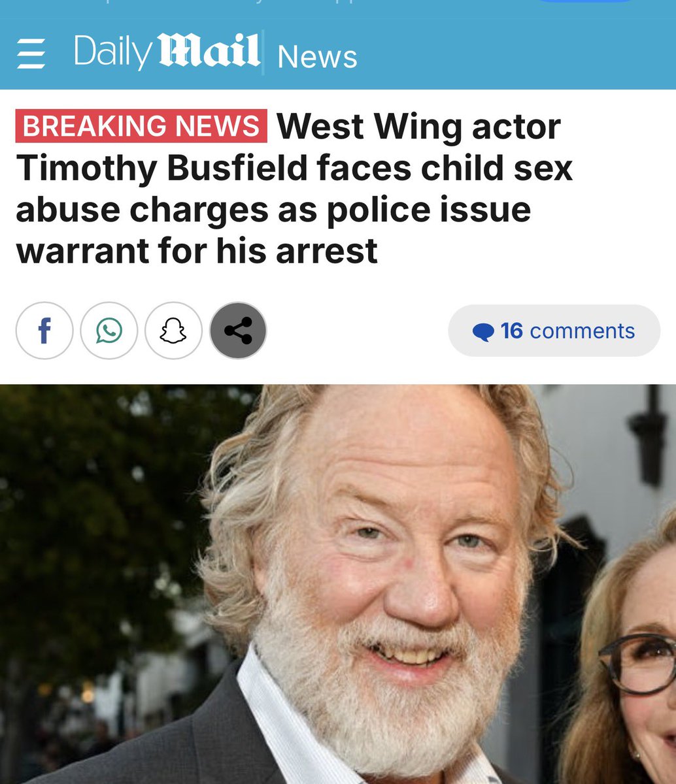Screen dimensions: 676x784
Task: Open the hamburger navigation menu
Action: [x=31, y=54]
